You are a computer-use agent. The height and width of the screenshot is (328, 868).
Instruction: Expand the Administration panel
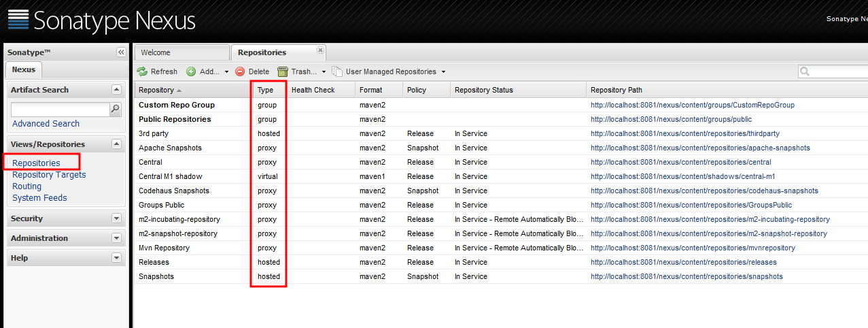click(x=116, y=238)
